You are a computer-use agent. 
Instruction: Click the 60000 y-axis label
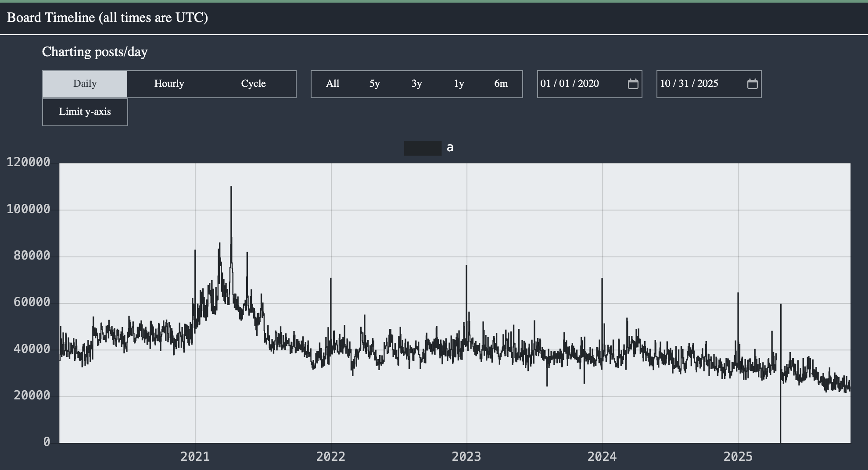tap(32, 302)
